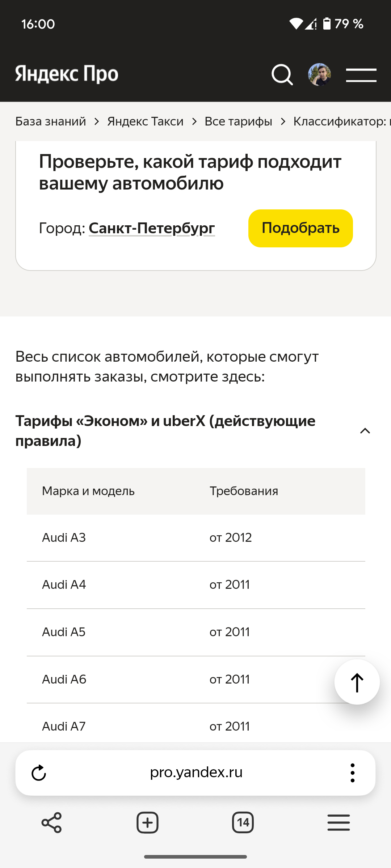391x868 pixels.
Task: Go to База знаний breadcrumb
Action: pos(51,122)
